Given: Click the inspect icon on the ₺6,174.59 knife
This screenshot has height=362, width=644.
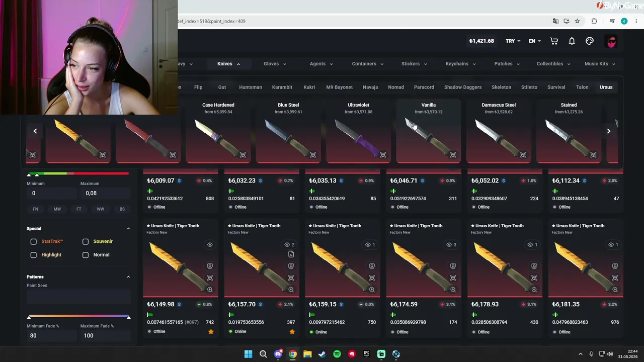Looking at the screenshot, I should tap(453, 266).
